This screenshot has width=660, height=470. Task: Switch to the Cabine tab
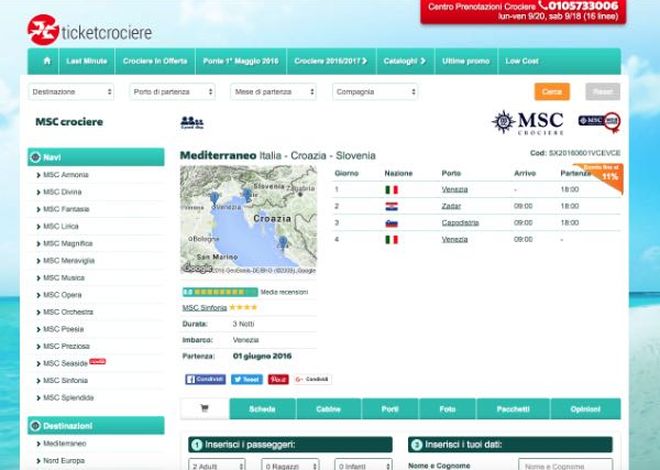(328, 409)
